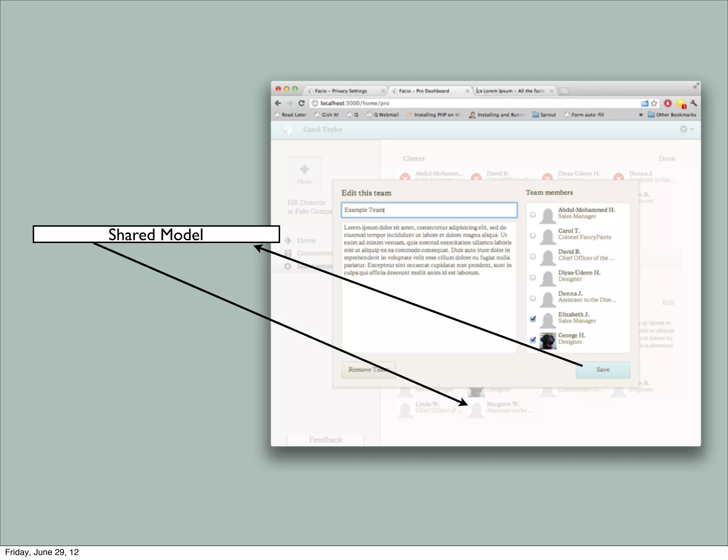Open the Sprout bookmarks folder
The height and width of the screenshot is (560, 728).
(x=544, y=115)
